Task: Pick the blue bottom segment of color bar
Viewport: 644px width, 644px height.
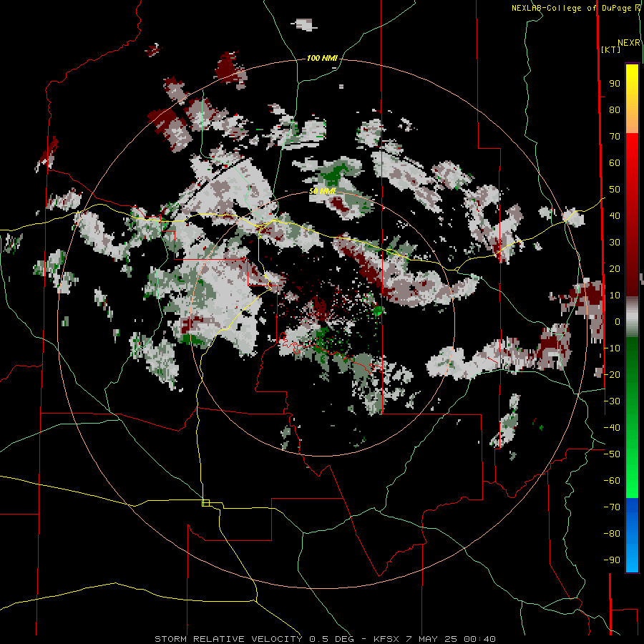Action: (x=632, y=535)
